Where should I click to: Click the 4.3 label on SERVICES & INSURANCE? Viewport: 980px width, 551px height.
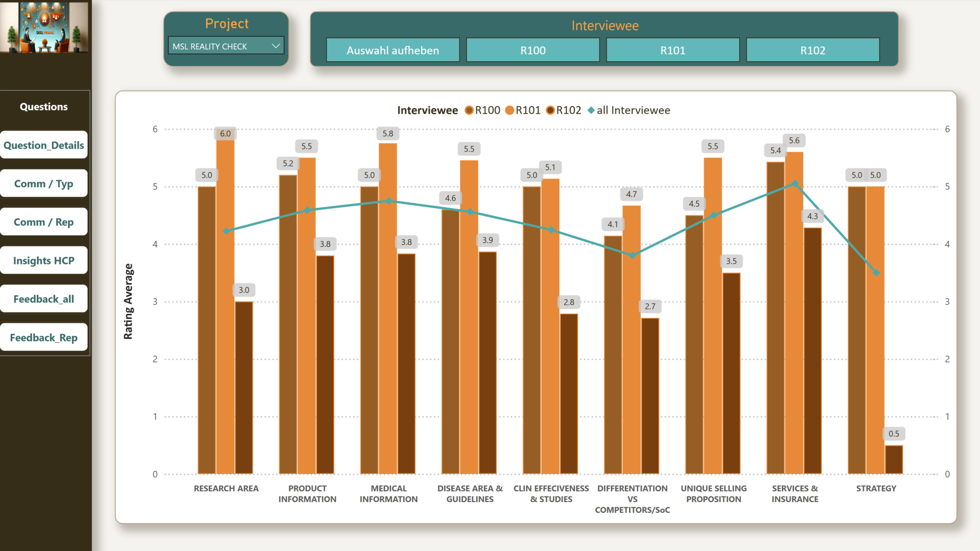click(x=813, y=216)
